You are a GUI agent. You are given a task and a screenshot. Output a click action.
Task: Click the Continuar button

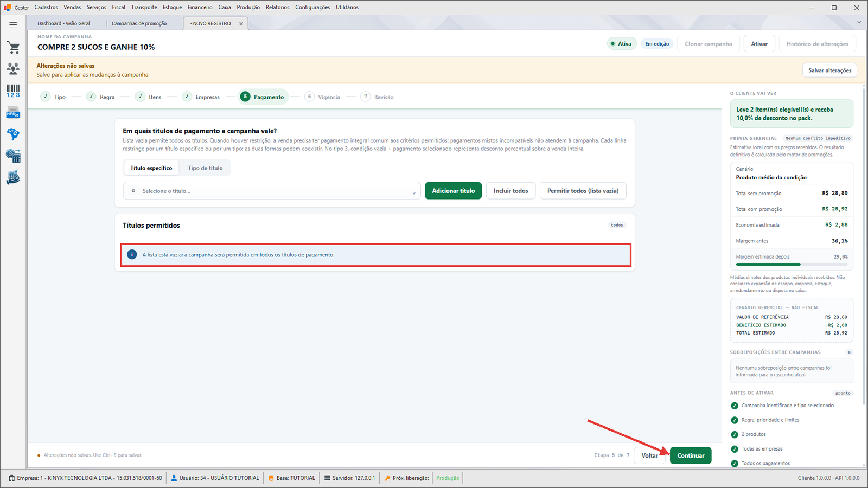tap(691, 455)
